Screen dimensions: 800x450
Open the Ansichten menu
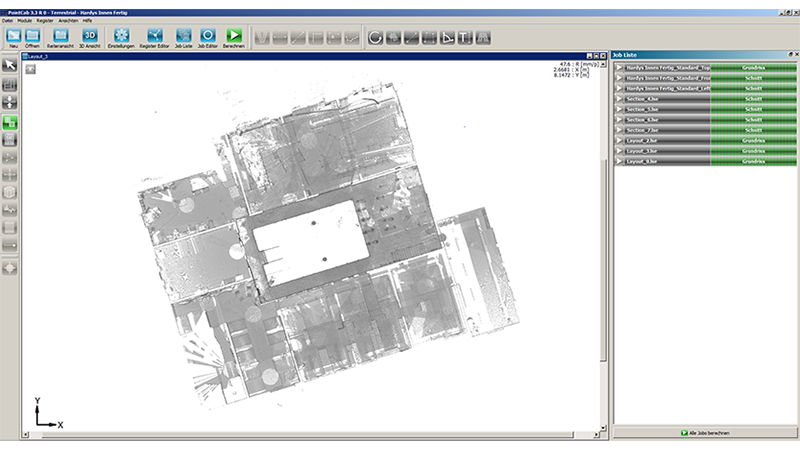click(68, 21)
